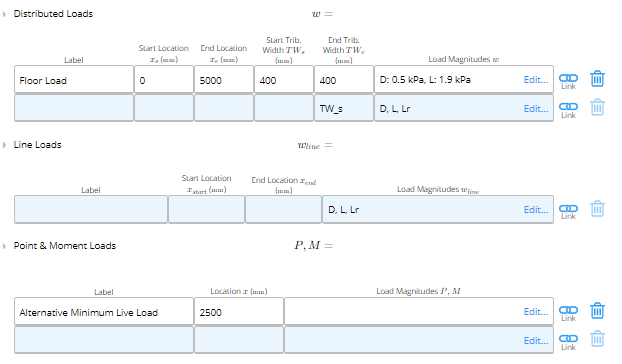
Task: Click the Floor Load label field
Action: click(74, 80)
